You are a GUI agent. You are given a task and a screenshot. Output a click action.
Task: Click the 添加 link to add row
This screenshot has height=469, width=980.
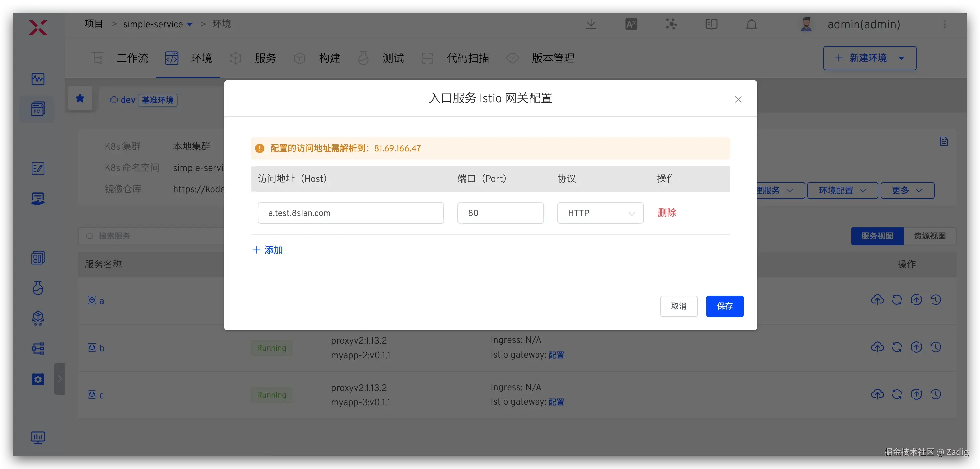(x=267, y=250)
